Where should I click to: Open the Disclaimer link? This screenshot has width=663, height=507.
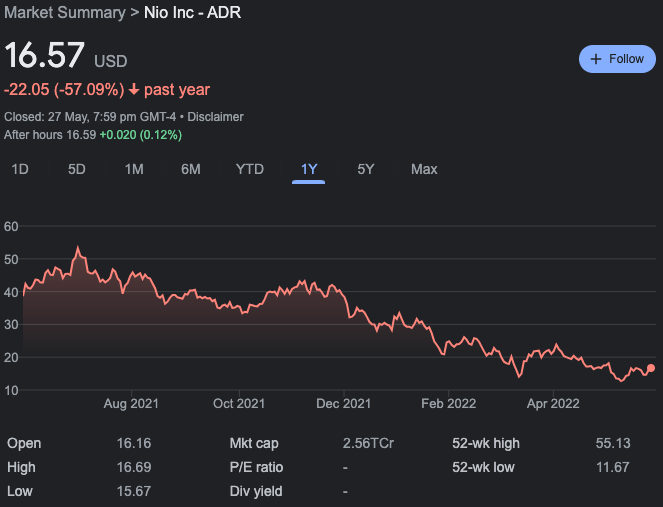coord(213,117)
